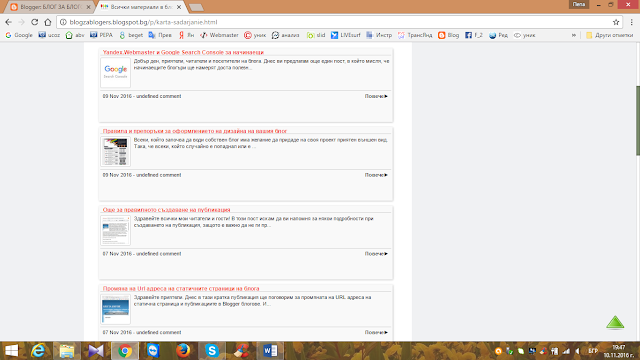Expand the hidden bookmarks chevron
Screen dimensions: 640x360
point(574,35)
